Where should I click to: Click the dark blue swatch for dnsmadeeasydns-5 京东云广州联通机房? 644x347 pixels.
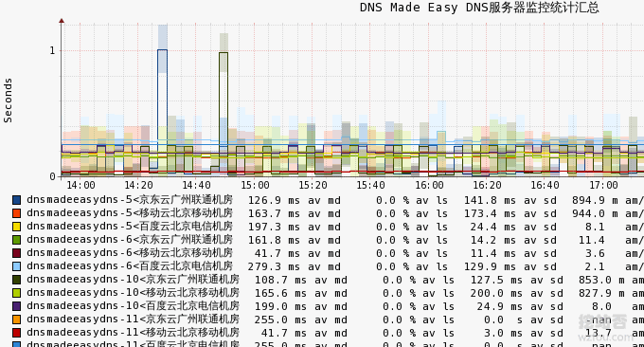[16, 200]
